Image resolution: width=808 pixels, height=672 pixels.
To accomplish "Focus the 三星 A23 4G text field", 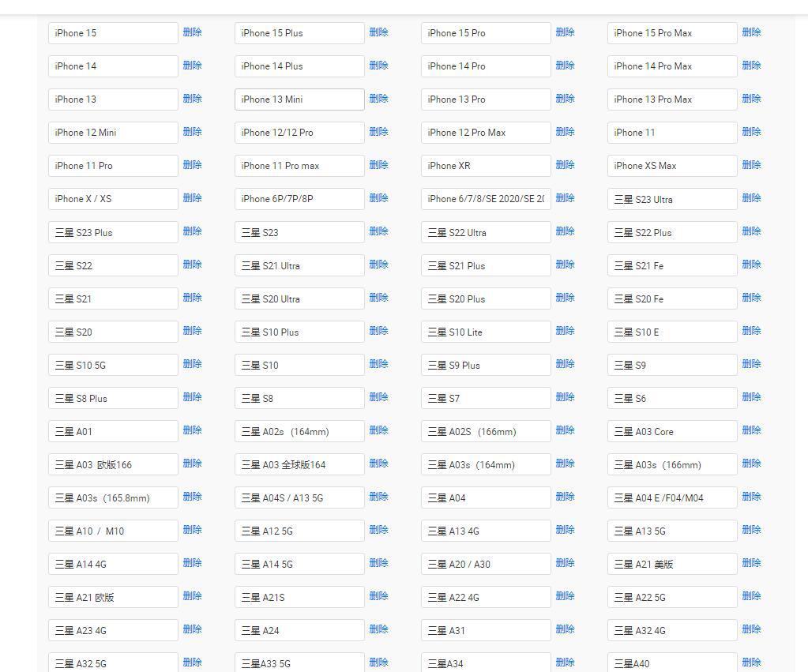I will [x=112, y=630].
